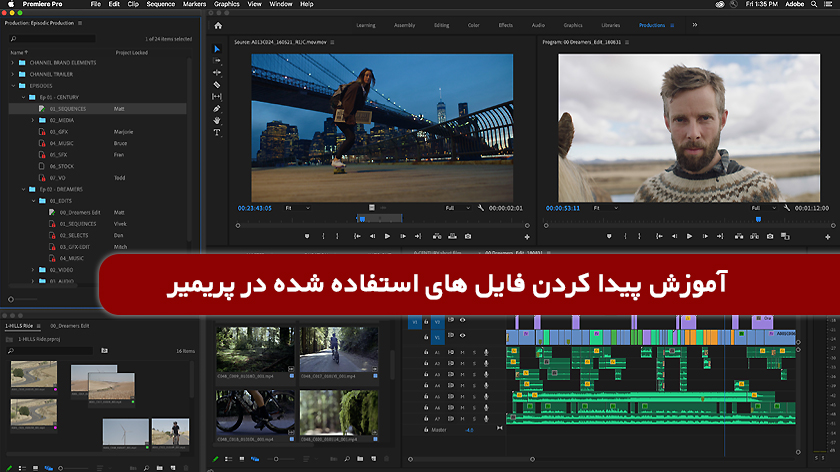This screenshot has width=840, height=472.
Task: Select 01_SEQUENCES item in project panel
Action: point(98,109)
